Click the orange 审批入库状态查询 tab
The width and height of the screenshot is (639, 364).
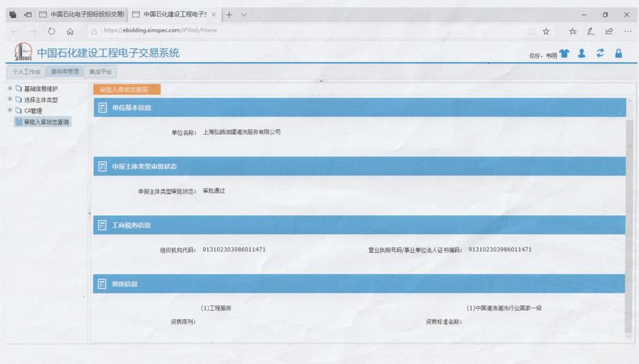(x=127, y=90)
